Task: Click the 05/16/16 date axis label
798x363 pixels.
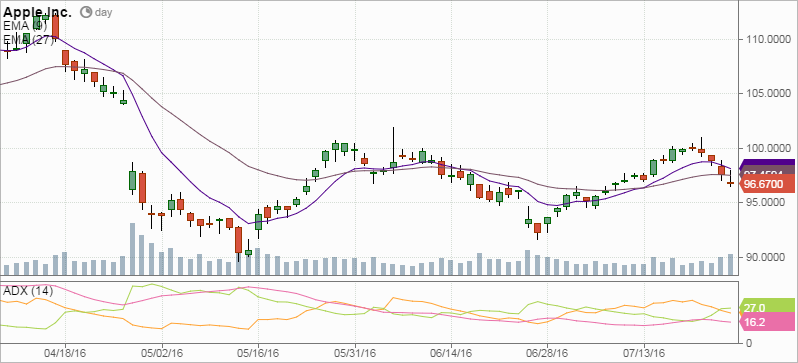Action: (x=258, y=353)
